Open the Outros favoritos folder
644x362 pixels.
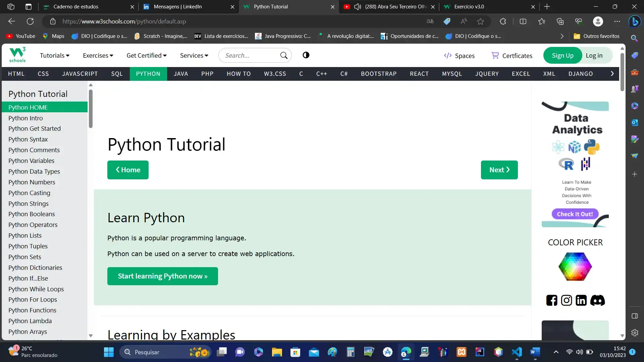pos(596,36)
